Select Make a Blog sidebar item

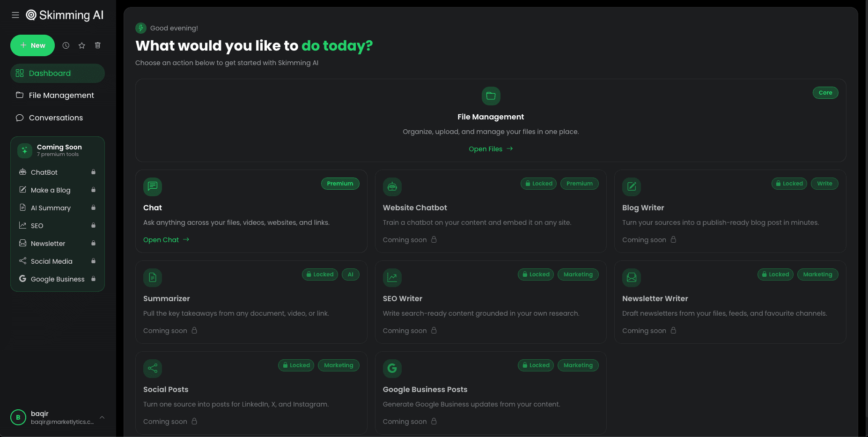point(57,190)
